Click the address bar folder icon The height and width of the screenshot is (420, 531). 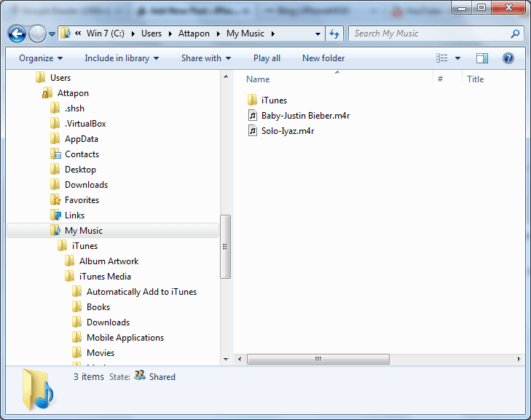66,33
